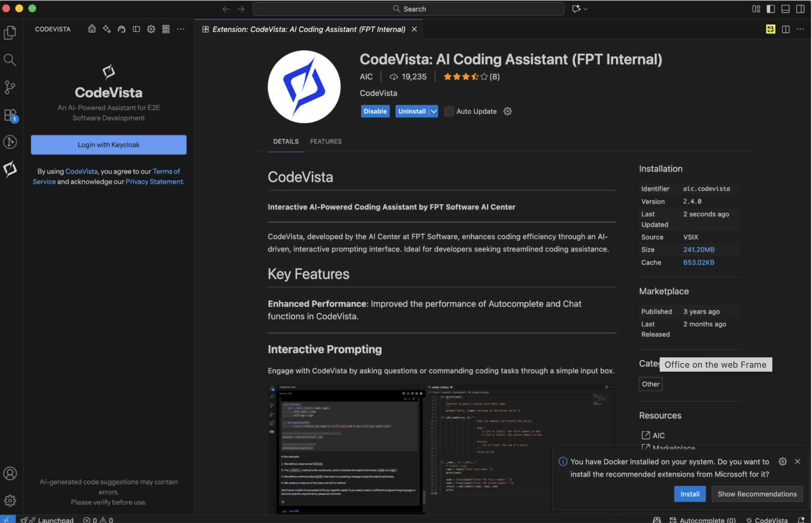Open Customize Layout icon in title bar
Image resolution: width=812 pixels, height=523 pixels.
(x=756, y=9)
